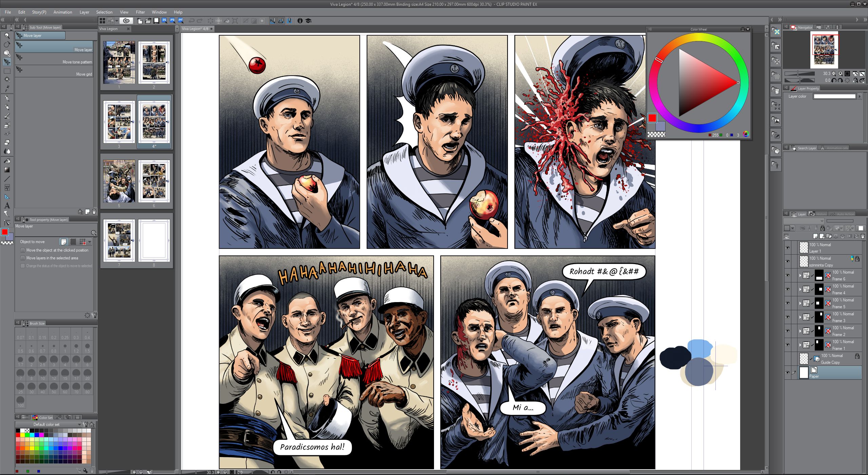The width and height of the screenshot is (868, 475).
Task: Enable Move the object at clicked position
Action: pyautogui.click(x=23, y=250)
